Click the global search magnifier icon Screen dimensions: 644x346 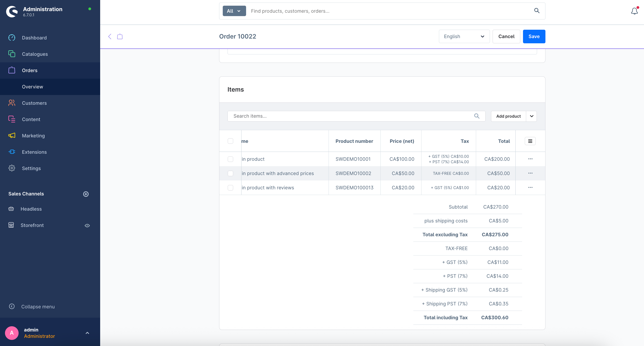[537, 10]
